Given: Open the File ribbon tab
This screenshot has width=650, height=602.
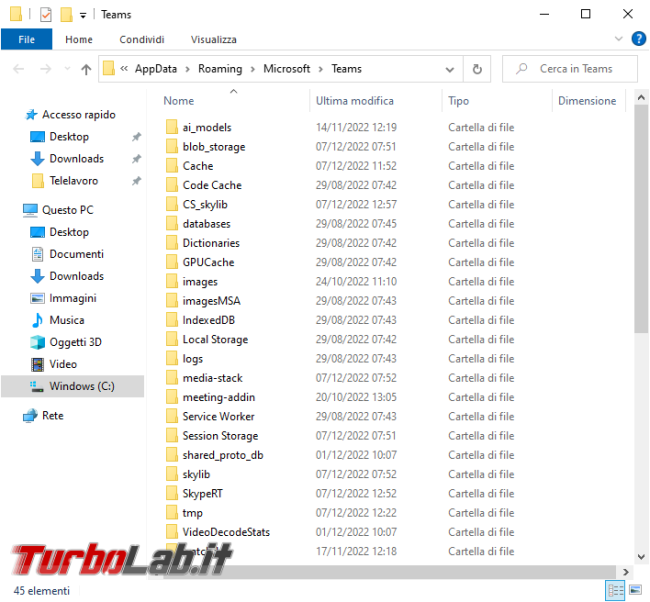Looking at the screenshot, I should (27, 39).
